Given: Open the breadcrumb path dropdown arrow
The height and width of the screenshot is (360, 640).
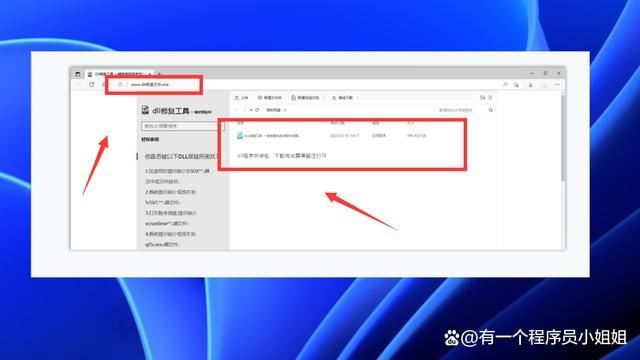Looking at the screenshot, I should click(285, 110).
